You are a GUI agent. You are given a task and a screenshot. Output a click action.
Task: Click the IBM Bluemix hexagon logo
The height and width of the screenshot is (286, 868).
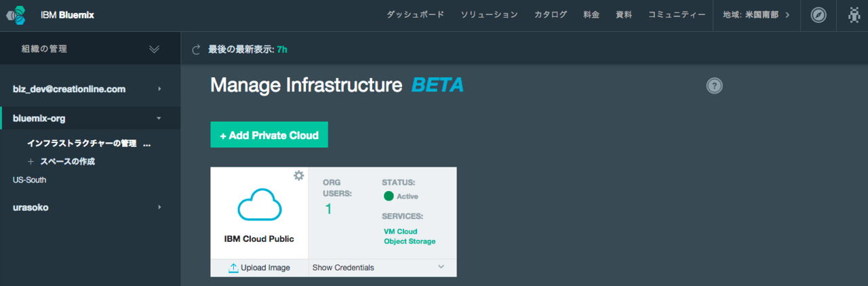pos(16,14)
